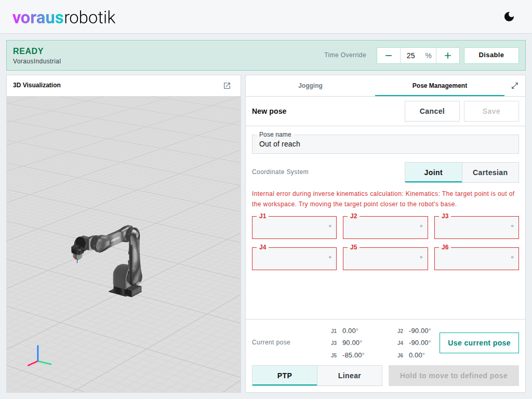
Task: Click the J2 angle input
Action: click(x=385, y=228)
